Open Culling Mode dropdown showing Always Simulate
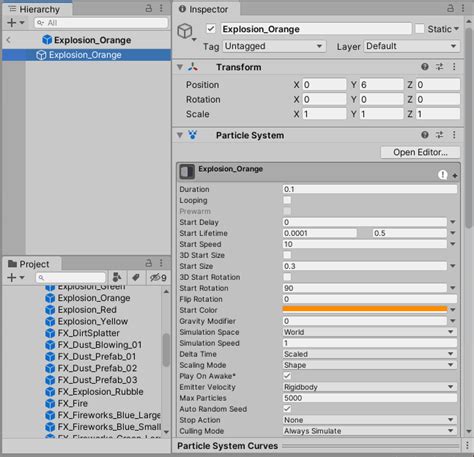The image size is (474, 457). coord(370,431)
